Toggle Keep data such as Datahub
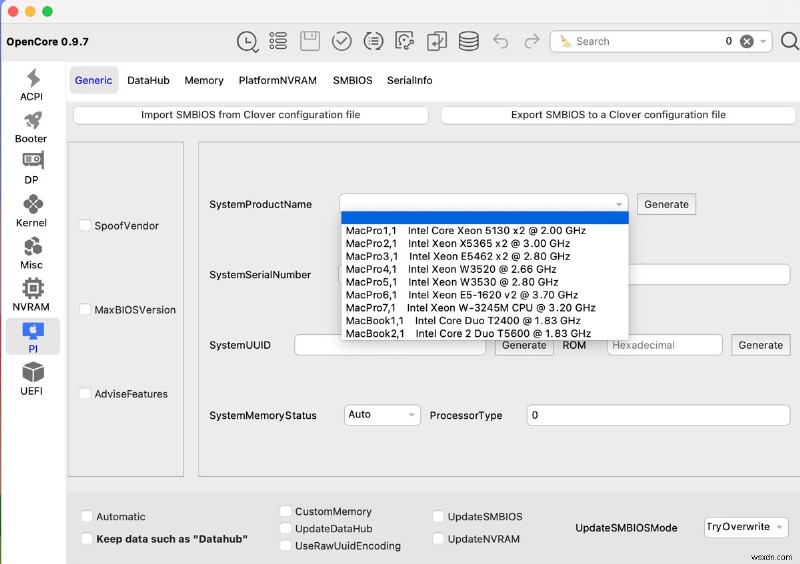 pos(87,538)
